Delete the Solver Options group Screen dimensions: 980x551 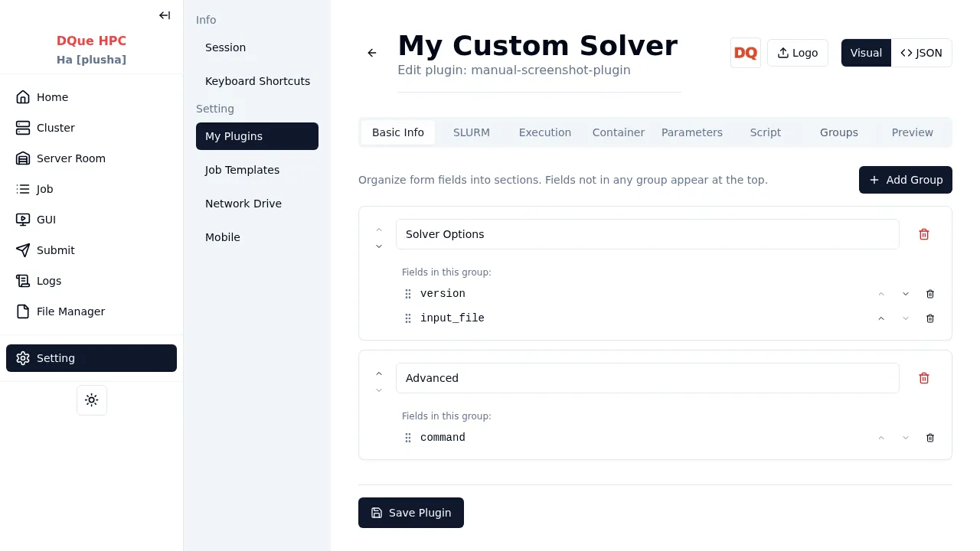click(x=924, y=234)
